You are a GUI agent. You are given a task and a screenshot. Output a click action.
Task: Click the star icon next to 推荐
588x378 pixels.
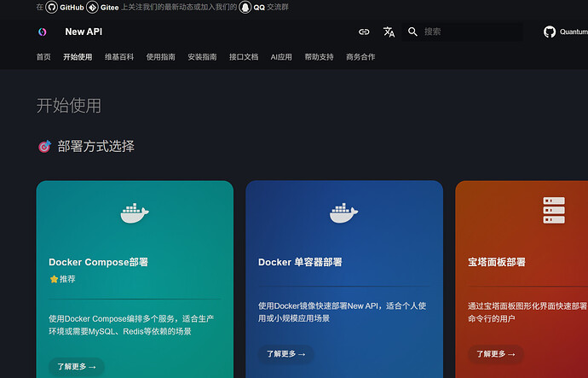pos(54,279)
